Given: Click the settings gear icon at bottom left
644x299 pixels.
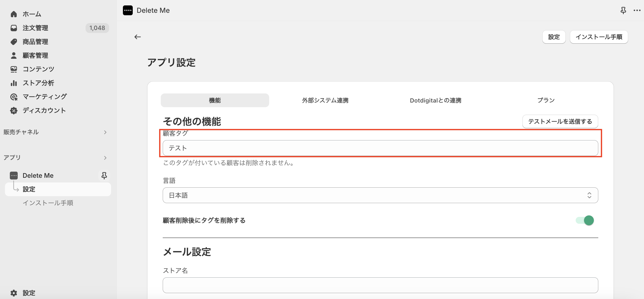Looking at the screenshot, I should 14,293.
